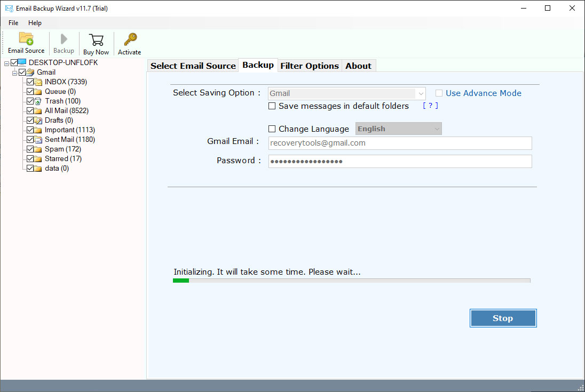Select the data (0) label

(x=57, y=169)
